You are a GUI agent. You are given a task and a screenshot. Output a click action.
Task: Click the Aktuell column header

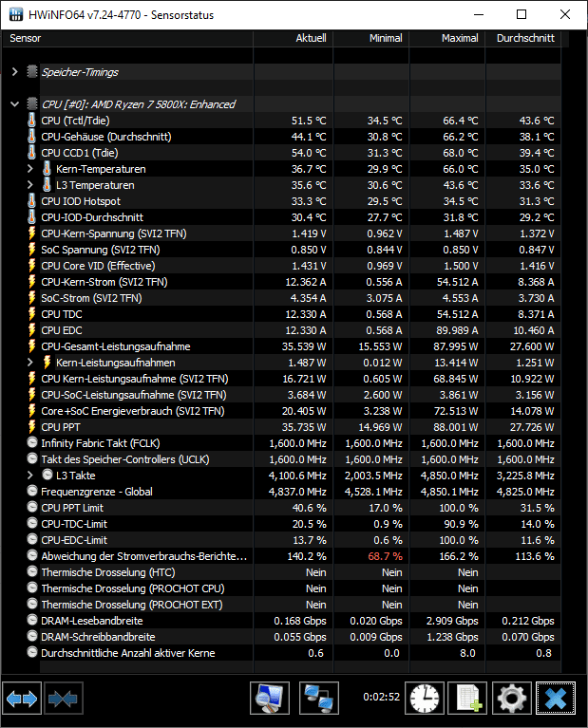tap(294, 38)
